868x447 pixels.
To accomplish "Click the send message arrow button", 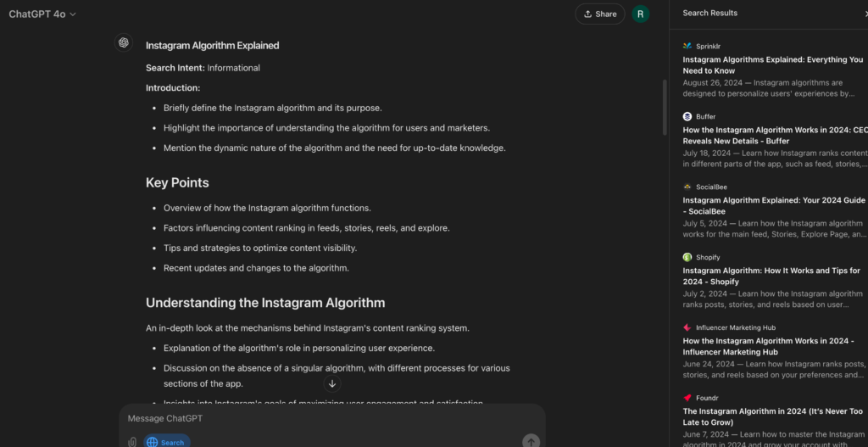I will [531, 441].
